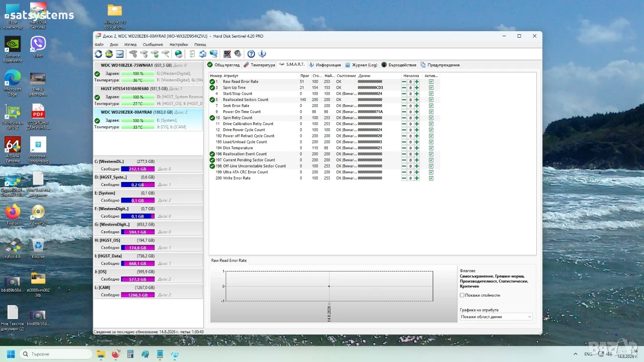Open the Windows 10 Education folder icon

(x=115, y=17)
